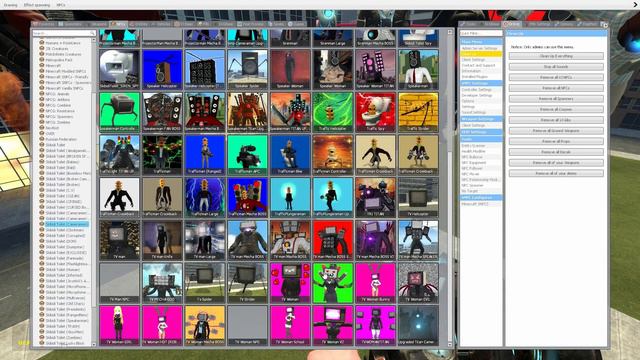Screen dimensions: 640x360
Task: Collapse the Tools section header
Action: [x=481, y=139]
